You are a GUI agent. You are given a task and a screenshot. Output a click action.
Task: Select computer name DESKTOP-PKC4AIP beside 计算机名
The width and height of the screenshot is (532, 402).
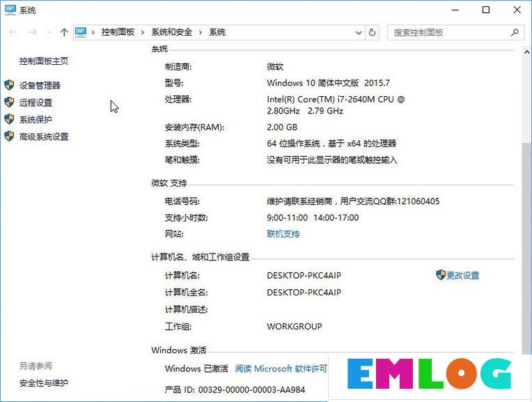304,275
